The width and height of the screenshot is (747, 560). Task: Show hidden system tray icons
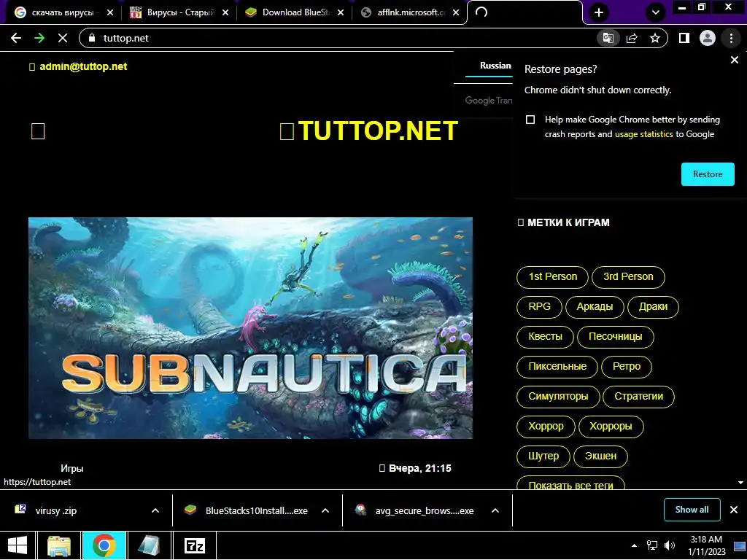(634, 545)
